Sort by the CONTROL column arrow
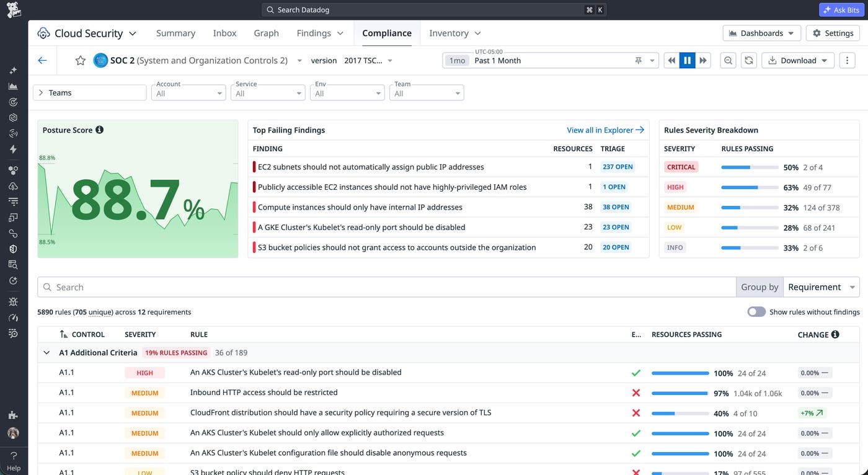868x475 pixels. 63,334
